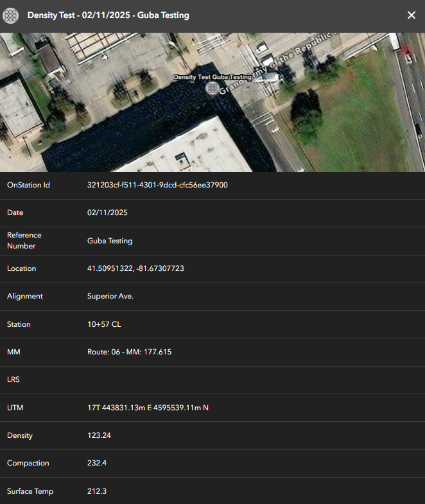Viewport: 425px width, 504px height.
Task: Click the Density value 123.24
Action: coord(100,435)
